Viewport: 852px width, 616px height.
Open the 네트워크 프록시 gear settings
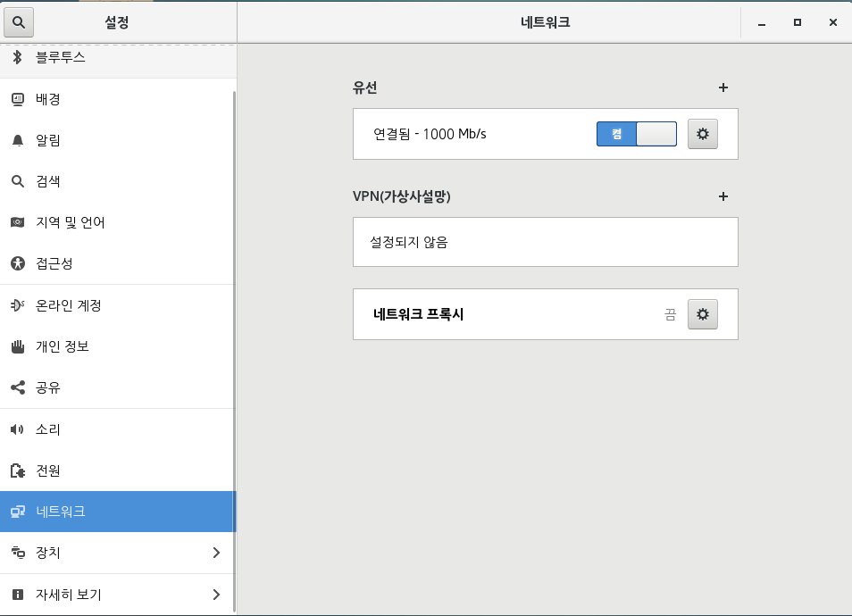703,314
